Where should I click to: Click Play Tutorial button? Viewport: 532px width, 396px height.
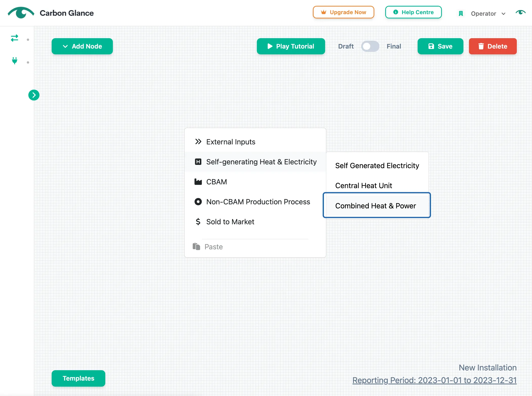tap(291, 46)
